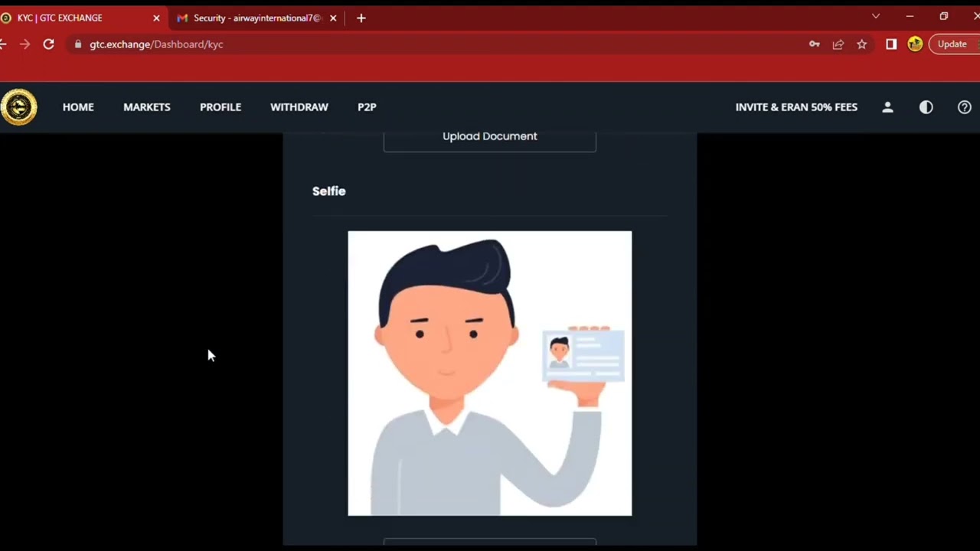Go to HOME in navigation
The width and height of the screenshot is (980, 551).
[78, 107]
